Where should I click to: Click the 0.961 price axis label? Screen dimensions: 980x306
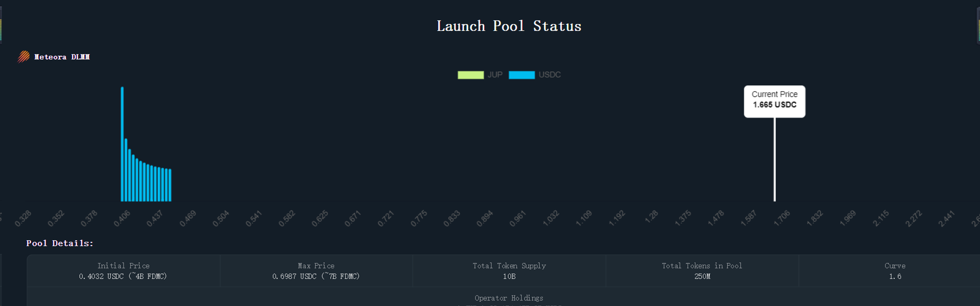[517, 218]
